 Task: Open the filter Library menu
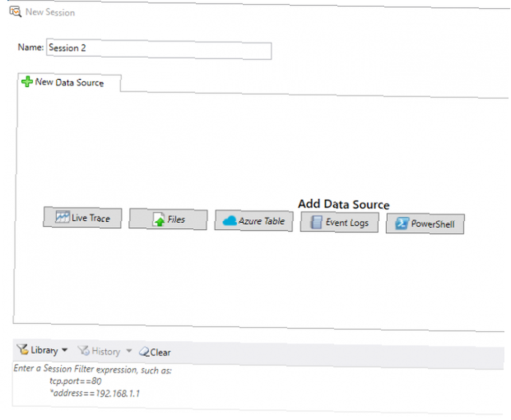pyautogui.click(x=42, y=350)
